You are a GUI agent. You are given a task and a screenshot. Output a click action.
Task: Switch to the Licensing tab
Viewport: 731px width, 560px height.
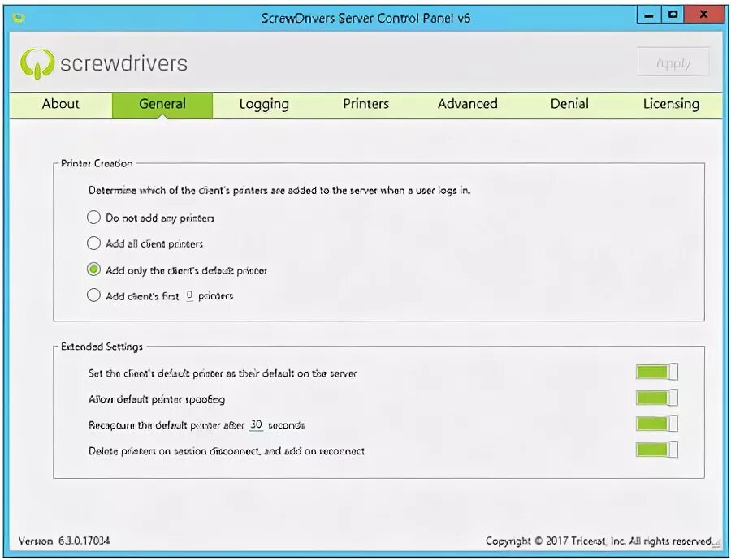coord(671,104)
